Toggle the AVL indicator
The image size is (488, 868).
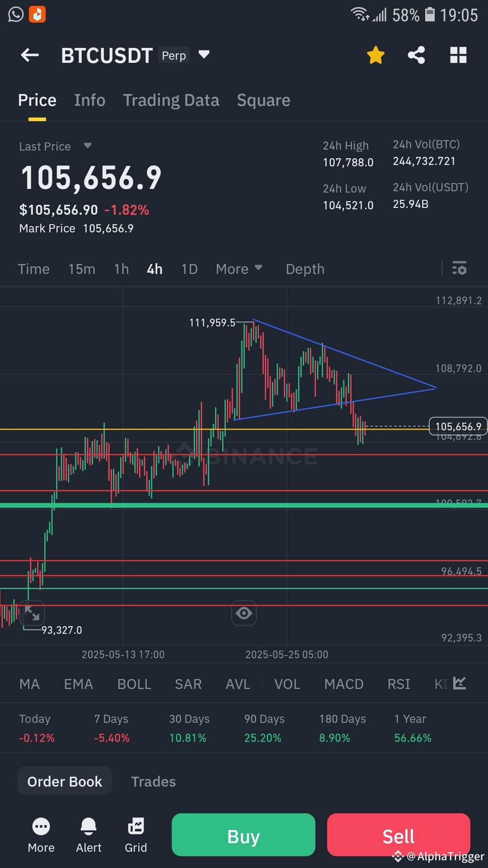[238, 684]
